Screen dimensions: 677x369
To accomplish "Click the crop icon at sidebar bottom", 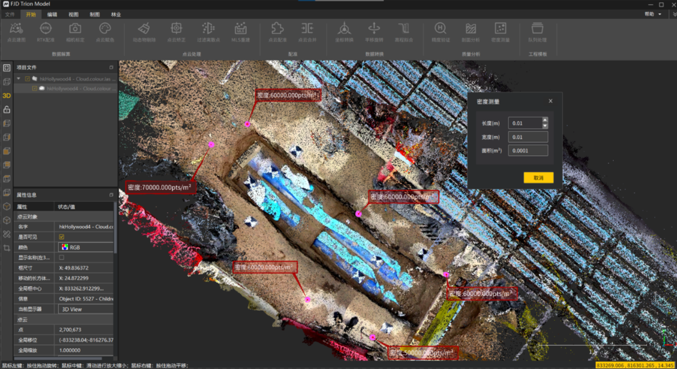I will [6, 248].
